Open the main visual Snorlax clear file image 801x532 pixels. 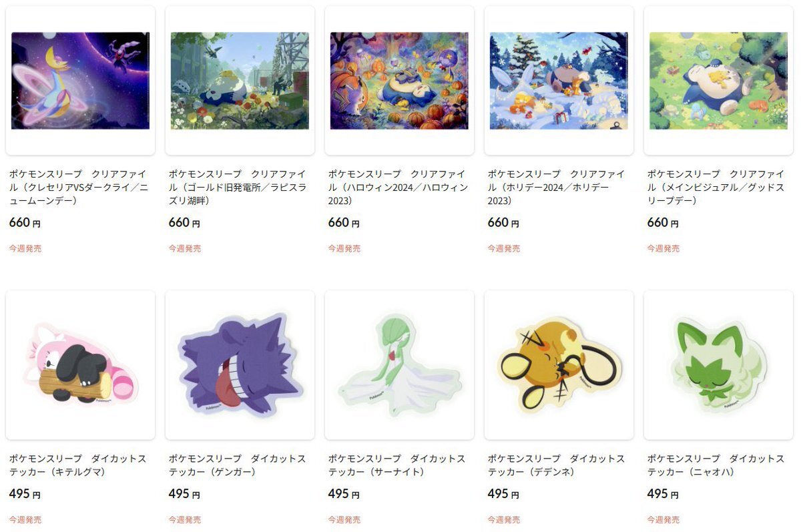coord(718,81)
